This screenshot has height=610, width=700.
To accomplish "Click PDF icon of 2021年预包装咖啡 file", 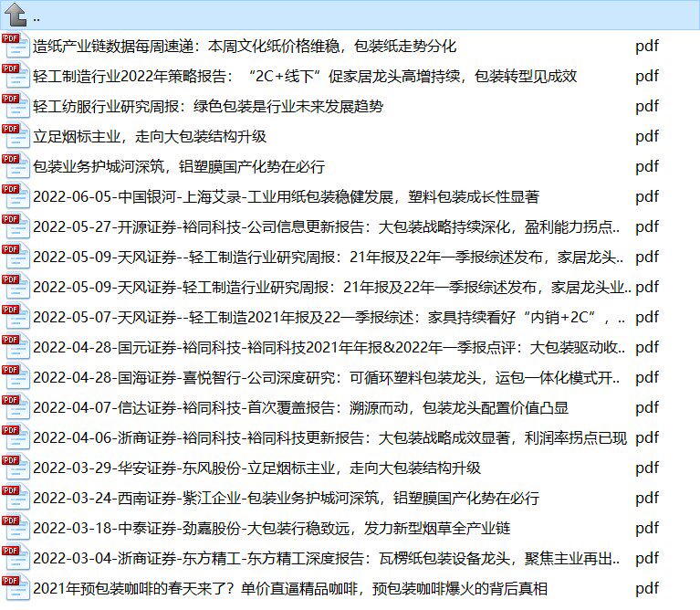I will [x=16, y=588].
